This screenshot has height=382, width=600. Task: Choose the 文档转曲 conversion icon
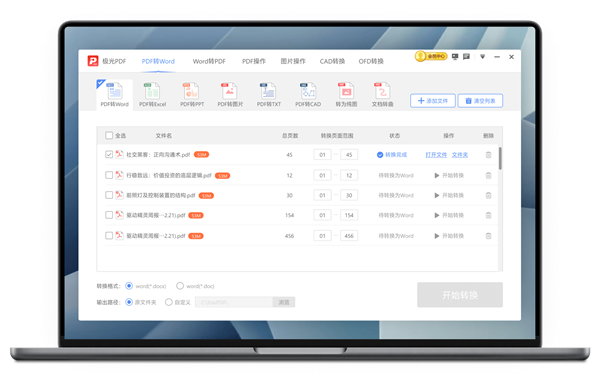tap(382, 95)
